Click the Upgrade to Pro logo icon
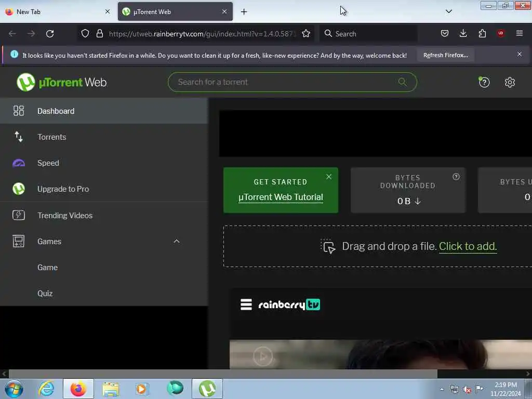Viewport: 532px width, 399px height. tap(19, 189)
